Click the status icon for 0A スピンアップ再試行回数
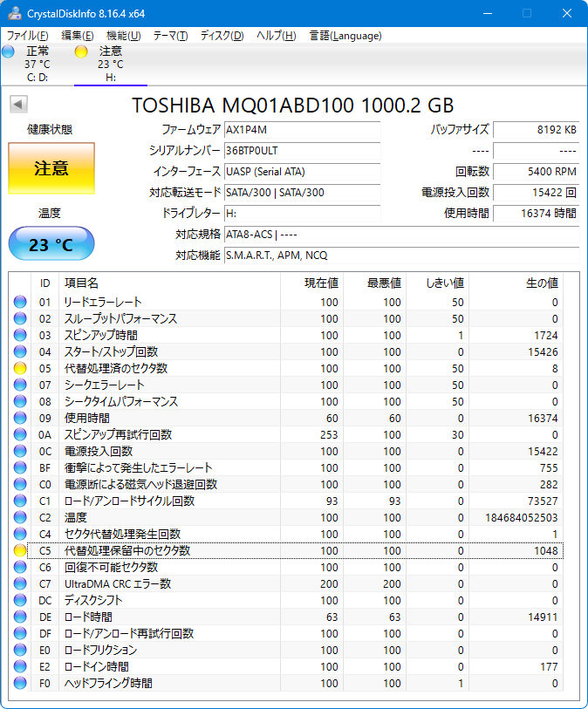The image size is (588, 709). (x=20, y=434)
